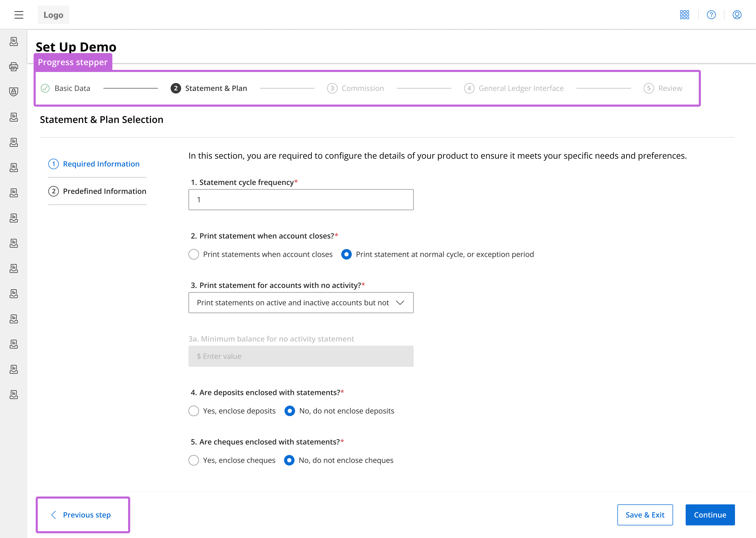Click the shield lock sidebar icon
This screenshot has height=538, width=756.
click(14, 92)
